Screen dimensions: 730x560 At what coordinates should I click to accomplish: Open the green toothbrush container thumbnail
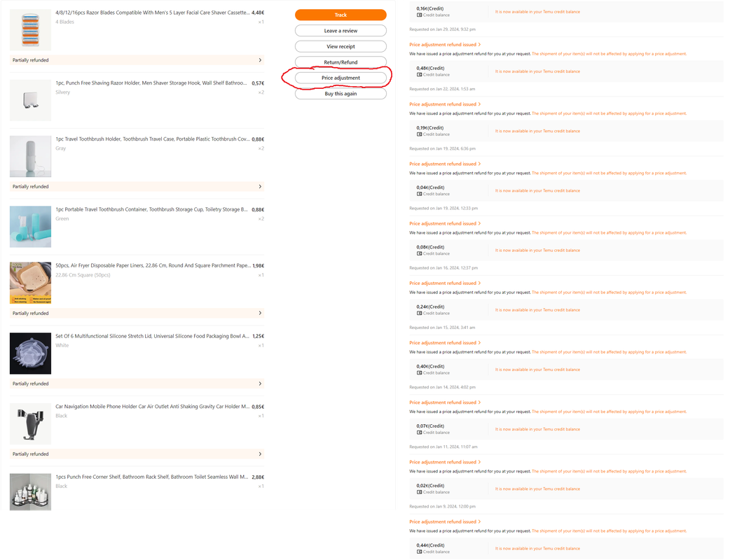31,228
